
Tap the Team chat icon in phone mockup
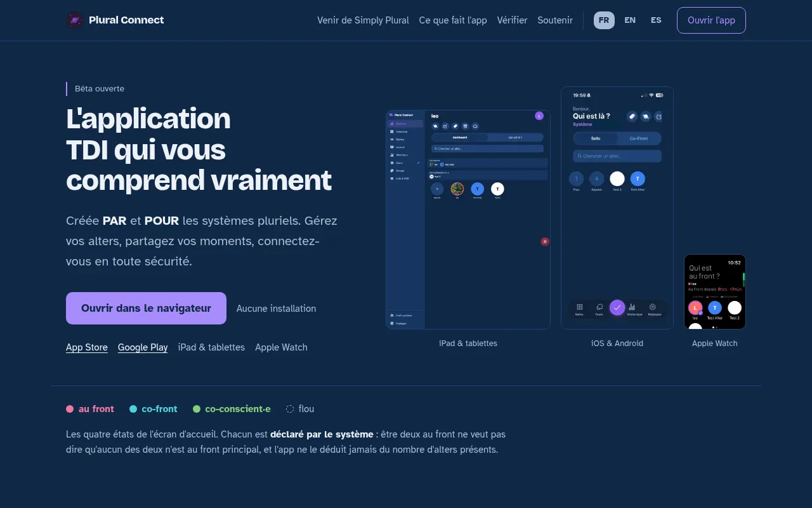tap(599, 307)
